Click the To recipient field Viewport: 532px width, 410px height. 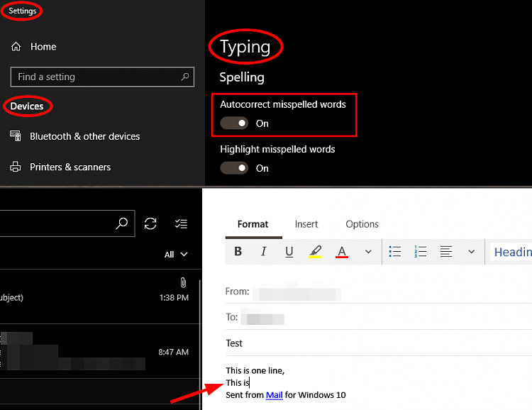pos(379,317)
